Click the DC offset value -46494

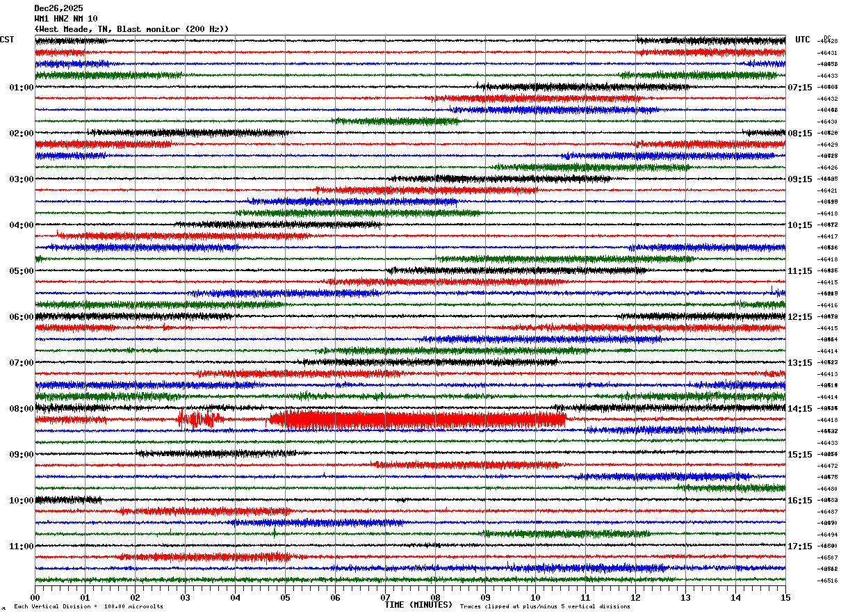[x=828, y=535]
